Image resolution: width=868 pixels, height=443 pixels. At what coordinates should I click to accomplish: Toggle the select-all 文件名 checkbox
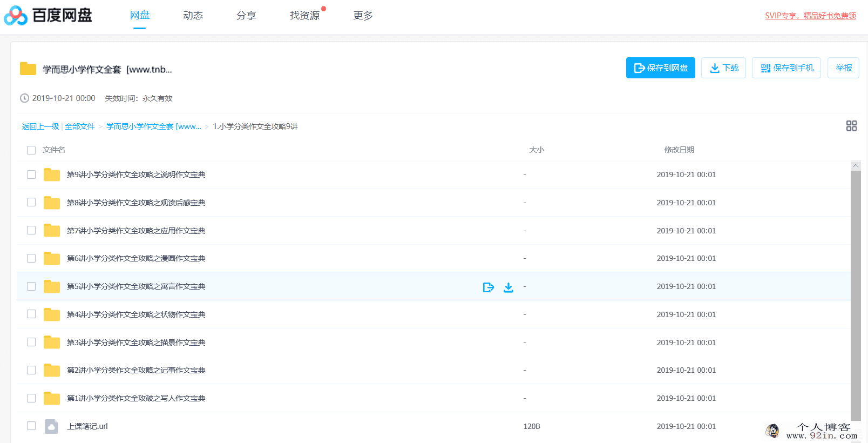point(31,150)
